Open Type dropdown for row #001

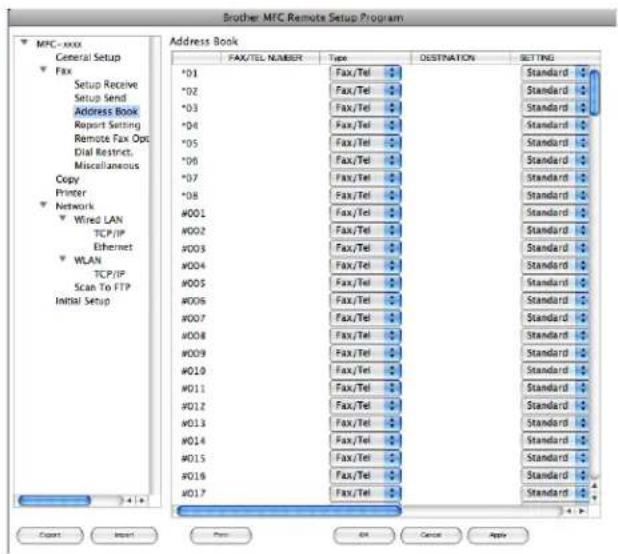coord(366,213)
